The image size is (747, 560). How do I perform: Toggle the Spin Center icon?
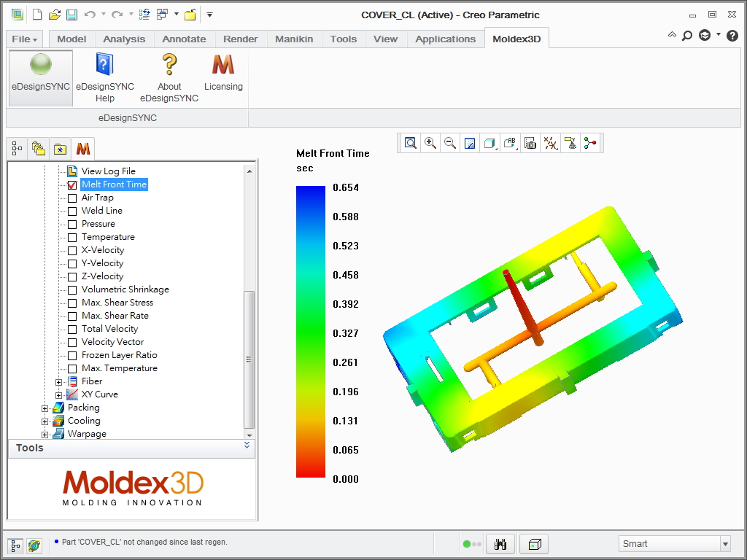590,143
